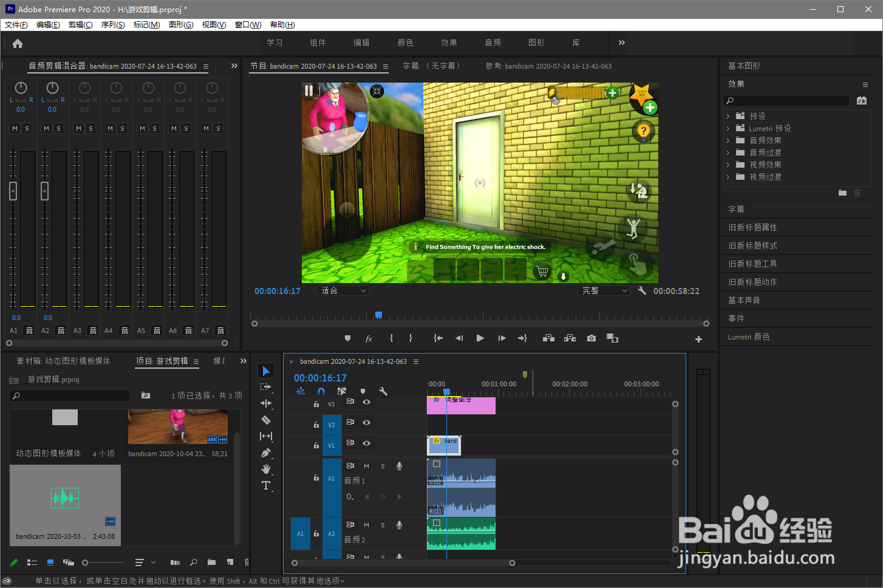Image resolution: width=883 pixels, height=588 pixels.
Task: Expand the 预设 effects folder
Action: coord(728,116)
